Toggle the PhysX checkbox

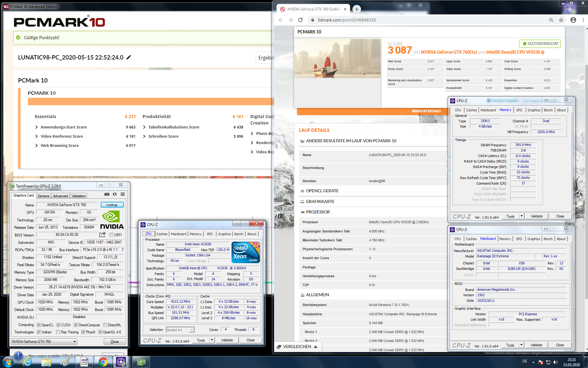[83, 332]
